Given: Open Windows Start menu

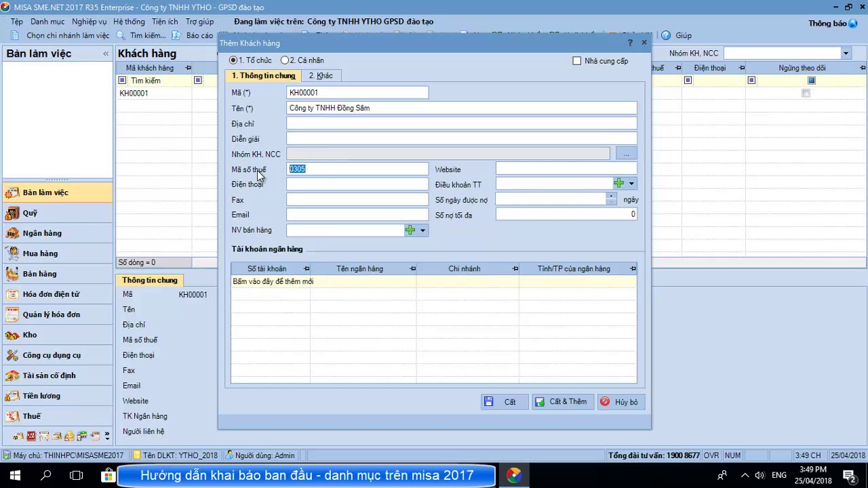Looking at the screenshot, I should click(x=15, y=475).
